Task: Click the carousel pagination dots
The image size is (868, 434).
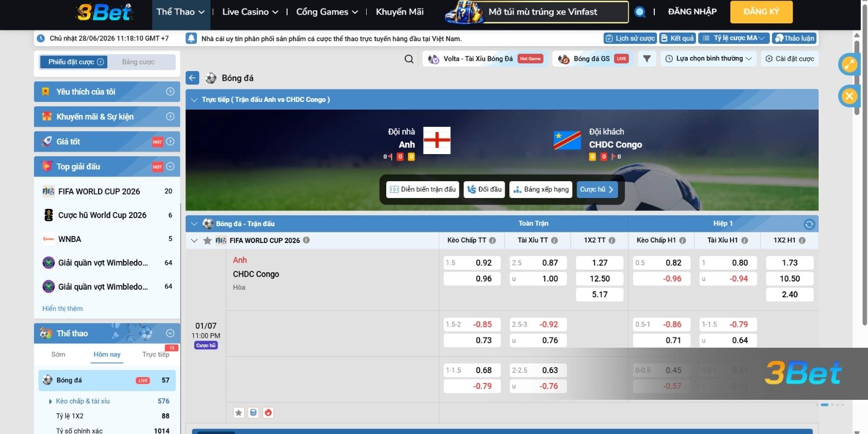Action: [829, 405]
